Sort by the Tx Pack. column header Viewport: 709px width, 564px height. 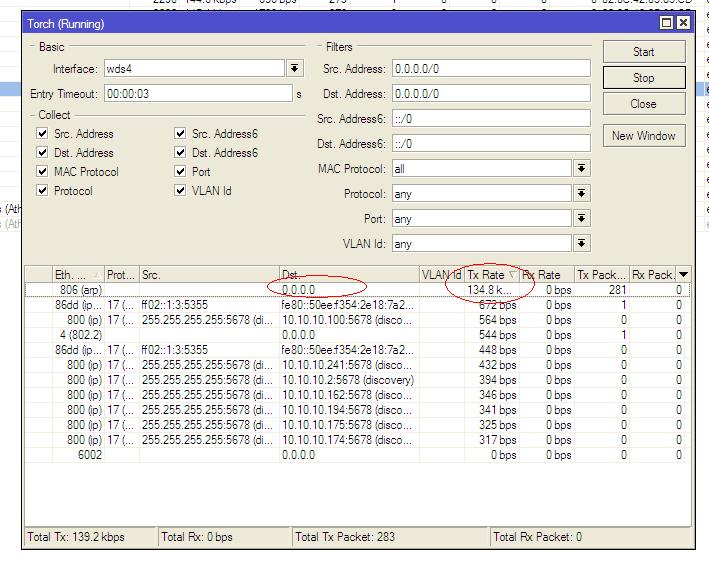pyautogui.click(x=602, y=275)
